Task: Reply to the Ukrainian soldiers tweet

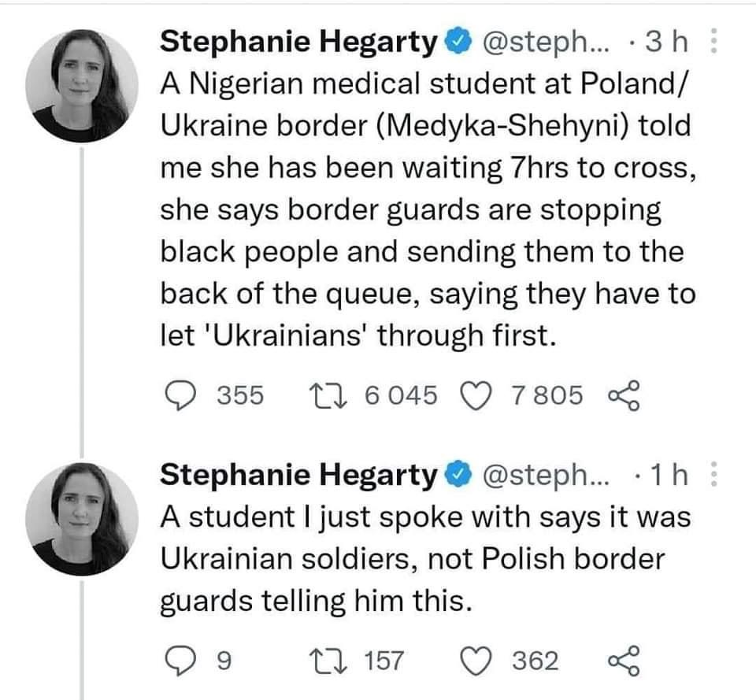Action: [180, 661]
